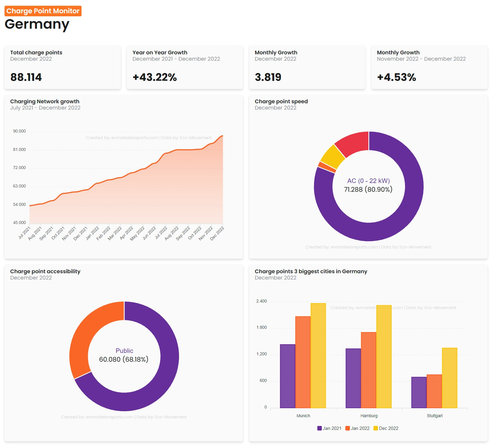Click the 60.080 (68.18%) donut value
The image size is (494, 448).
click(x=124, y=360)
